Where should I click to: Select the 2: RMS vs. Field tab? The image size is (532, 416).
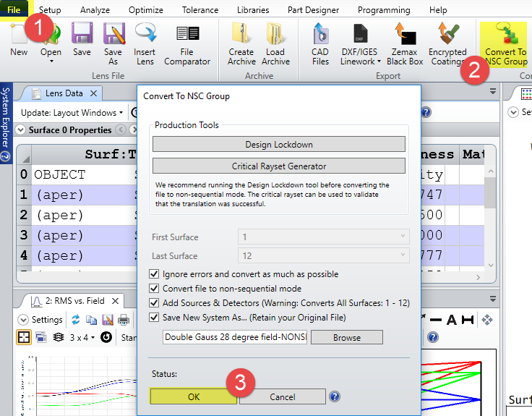pos(74,301)
